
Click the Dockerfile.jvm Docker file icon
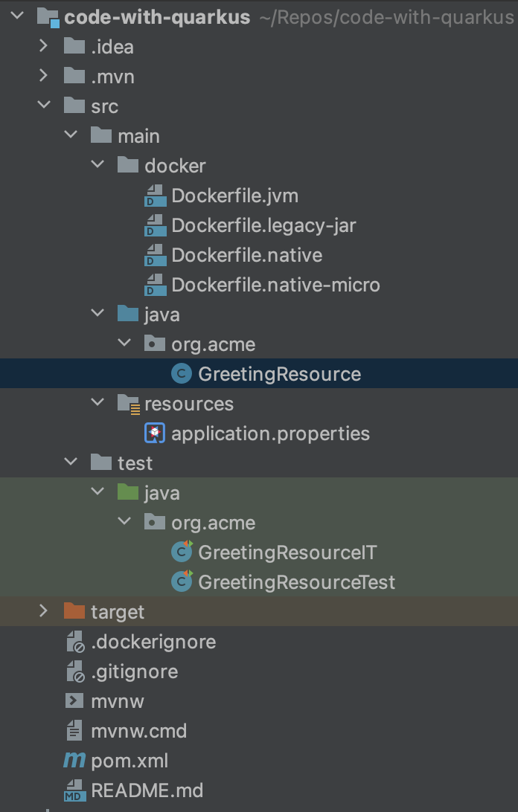(x=155, y=196)
